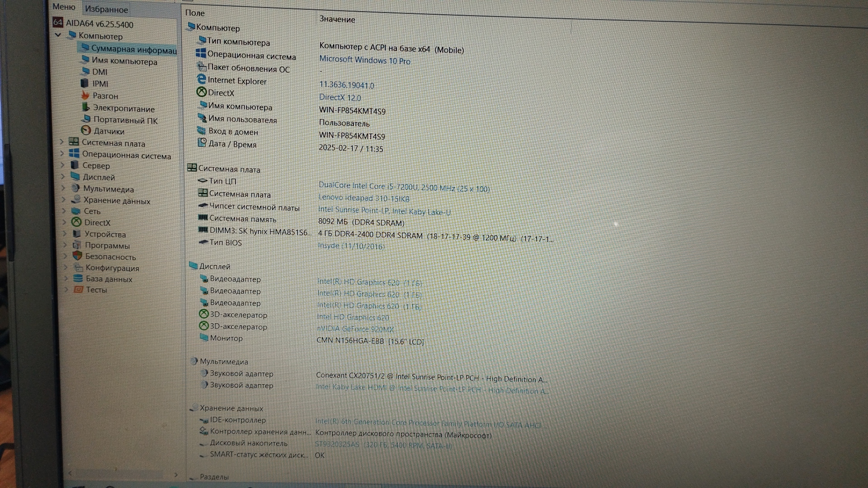Click the Тип ЦП processor icon
Image resolution: width=868 pixels, height=488 pixels.
pyautogui.click(x=203, y=180)
